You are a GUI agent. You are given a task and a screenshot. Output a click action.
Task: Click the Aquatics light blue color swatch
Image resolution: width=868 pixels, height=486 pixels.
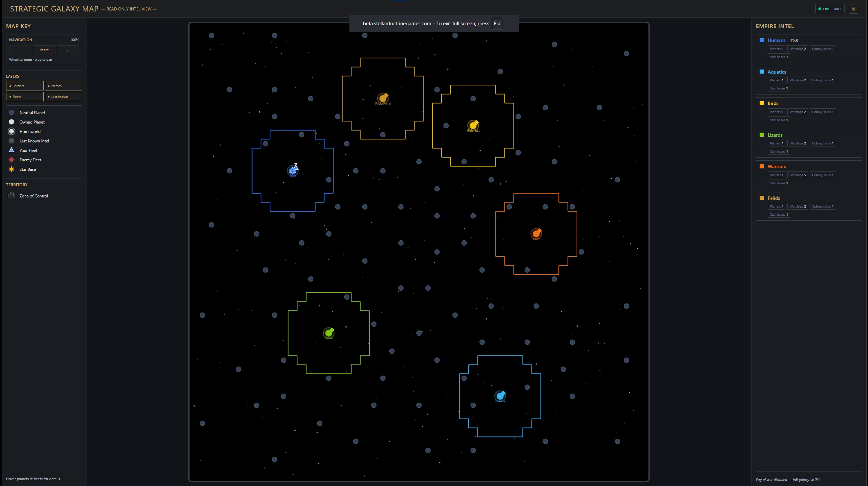[762, 72]
